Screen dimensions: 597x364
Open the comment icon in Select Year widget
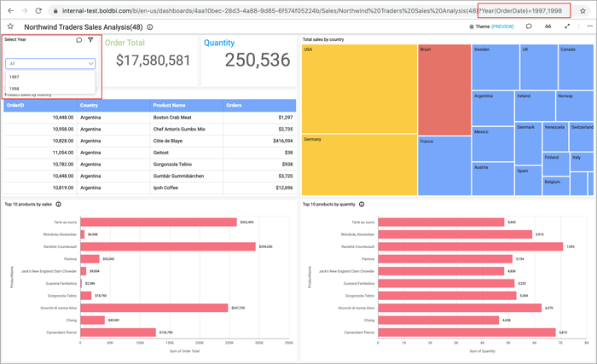[79, 40]
